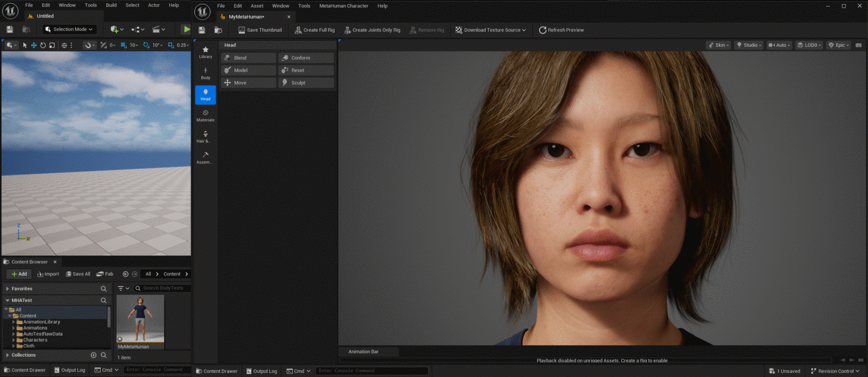Open the Build menu
Screen dimensions: 868x377
111,5
